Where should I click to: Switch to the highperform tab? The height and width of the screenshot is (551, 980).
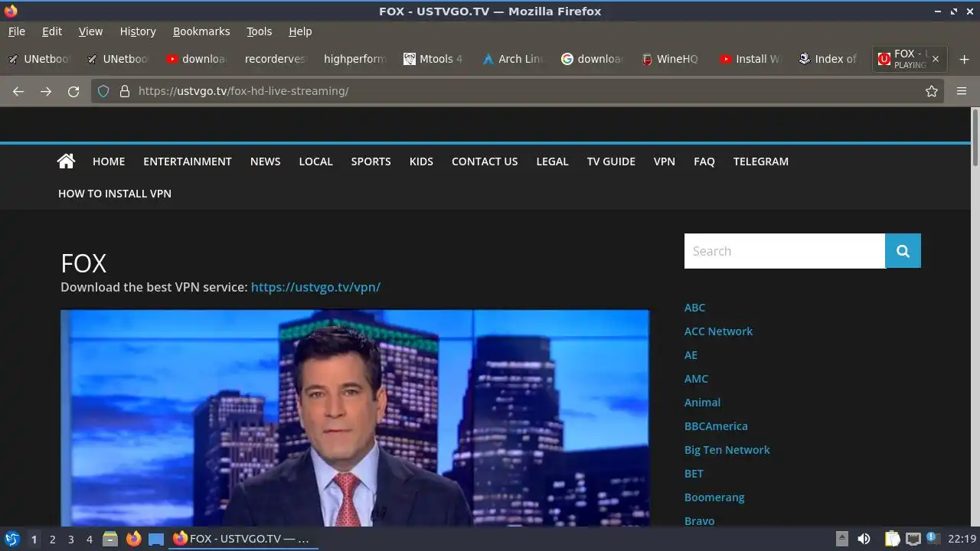(x=354, y=59)
